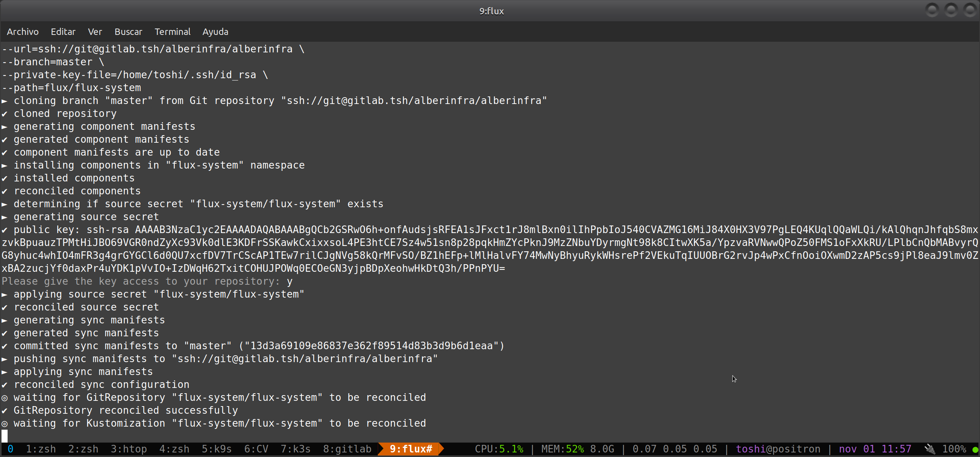
Task: Open the 6:CV tmux window
Action: 257,449
